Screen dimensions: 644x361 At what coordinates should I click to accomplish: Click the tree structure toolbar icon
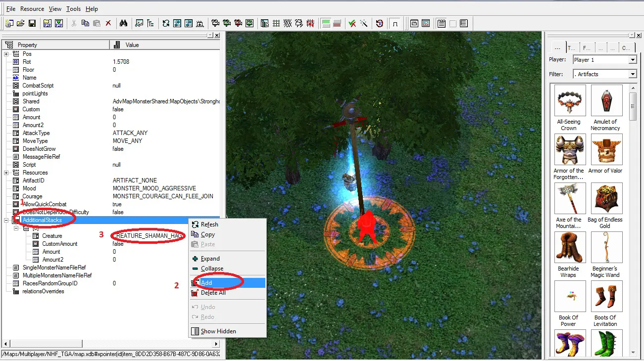pyautogui.click(x=150, y=23)
